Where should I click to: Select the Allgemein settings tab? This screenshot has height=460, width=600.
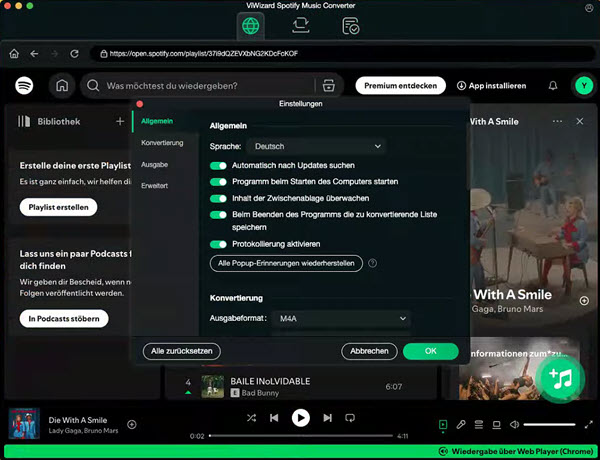tap(157, 121)
